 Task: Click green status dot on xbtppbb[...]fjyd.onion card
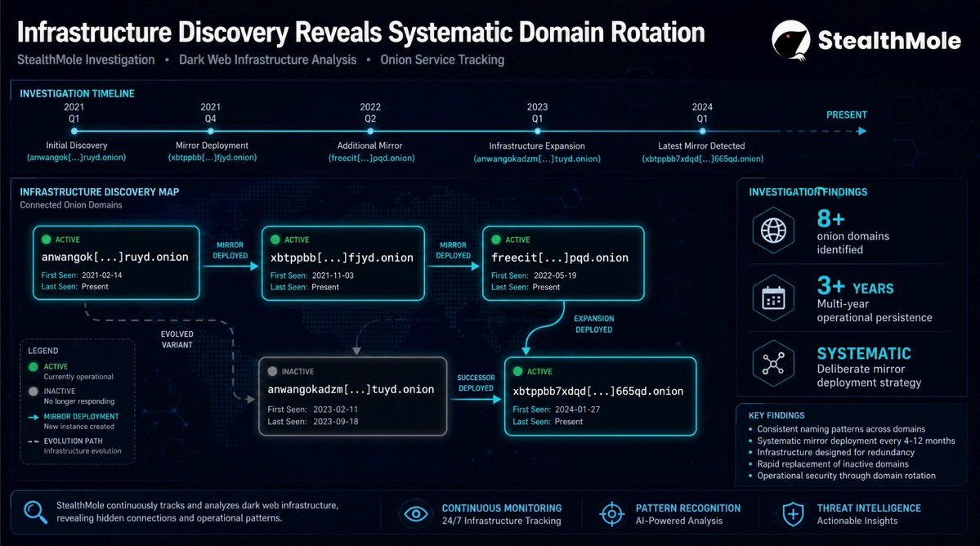275,239
